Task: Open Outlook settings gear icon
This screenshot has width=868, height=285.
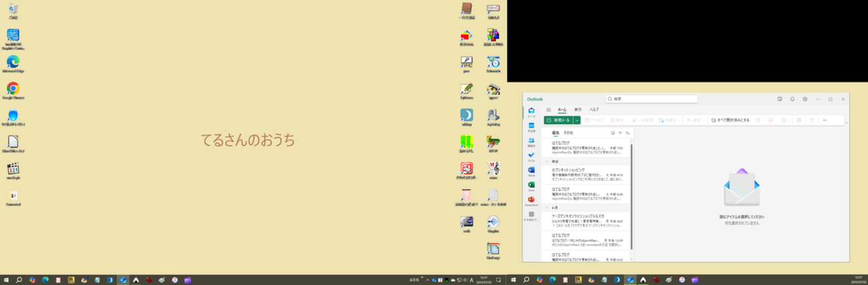Action: point(805,99)
